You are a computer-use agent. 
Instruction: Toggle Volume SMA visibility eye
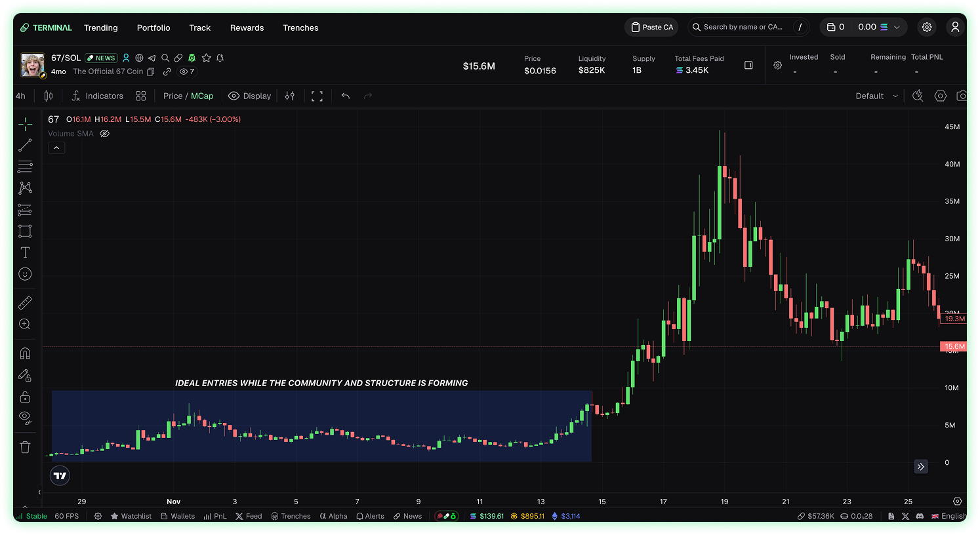(x=104, y=134)
